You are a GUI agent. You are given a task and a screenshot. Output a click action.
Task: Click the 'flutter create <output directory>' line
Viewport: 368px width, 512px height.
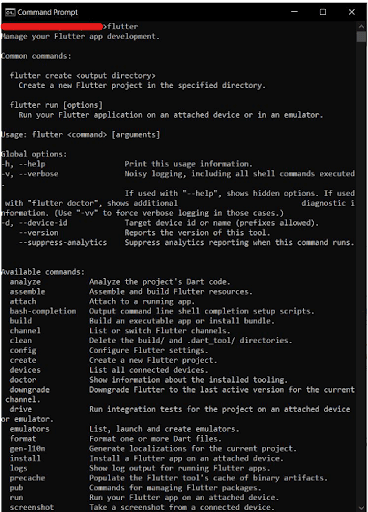[82, 76]
